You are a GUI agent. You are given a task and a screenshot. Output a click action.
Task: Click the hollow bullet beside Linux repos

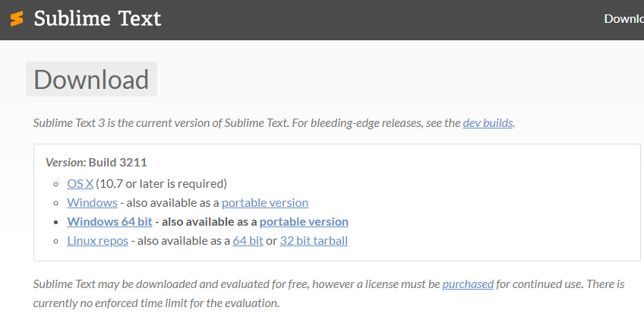56,241
